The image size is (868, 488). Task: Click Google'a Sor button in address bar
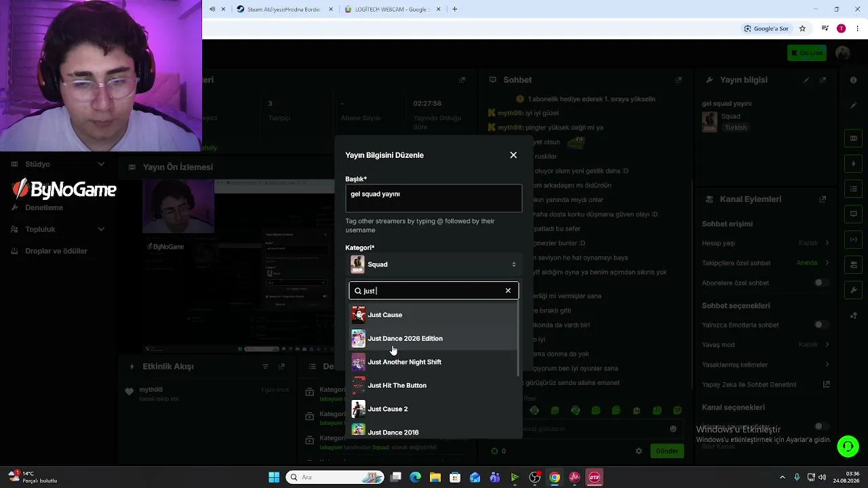pyautogui.click(x=766, y=28)
